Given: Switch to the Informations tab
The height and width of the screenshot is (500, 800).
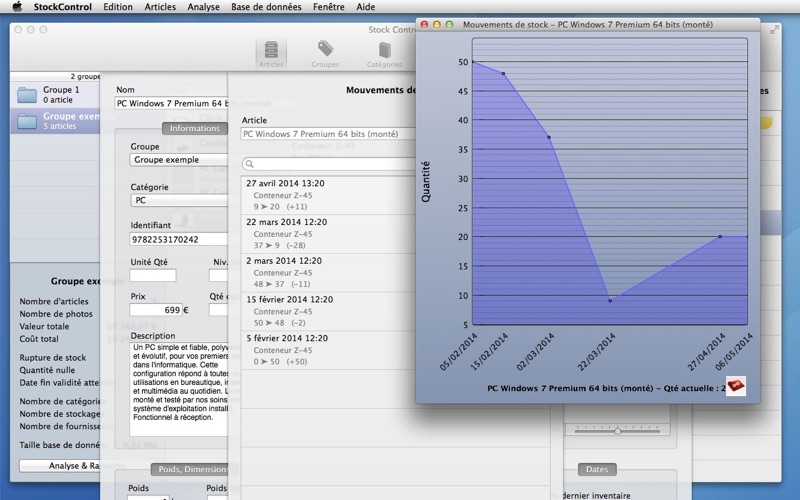Looking at the screenshot, I should click(x=194, y=128).
